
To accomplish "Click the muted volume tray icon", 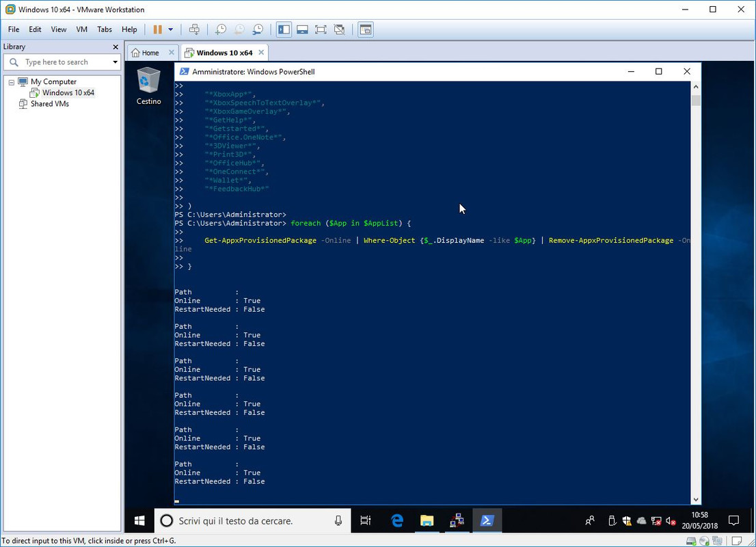I will (671, 520).
